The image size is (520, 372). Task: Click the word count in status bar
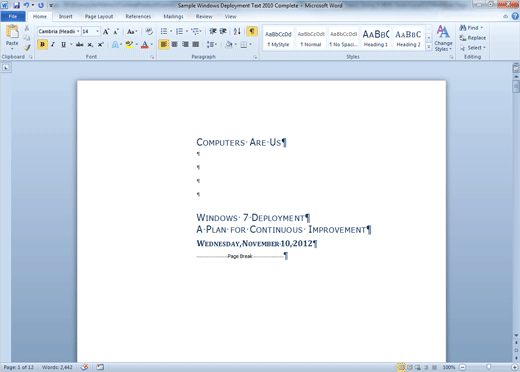pos(57,367)
